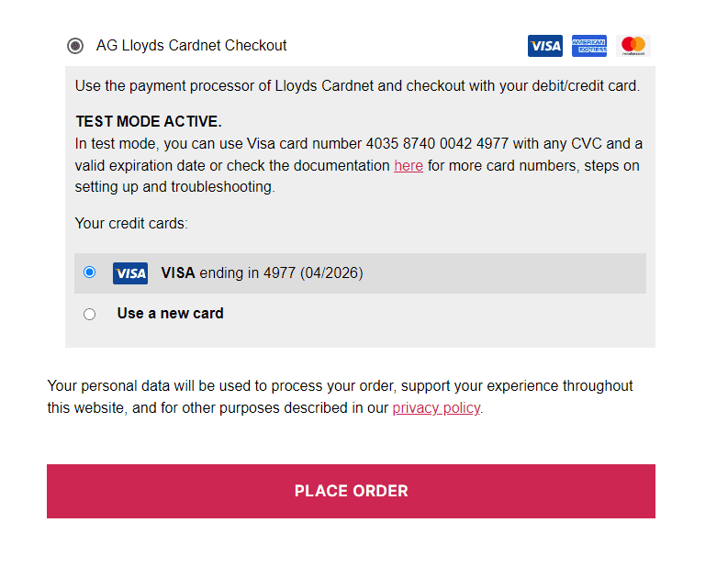This screenshot has height=567, width=728.
Task: Click 'VISA ending in 4977 (04/2026)' text
Action: click(x=262, y=273)
